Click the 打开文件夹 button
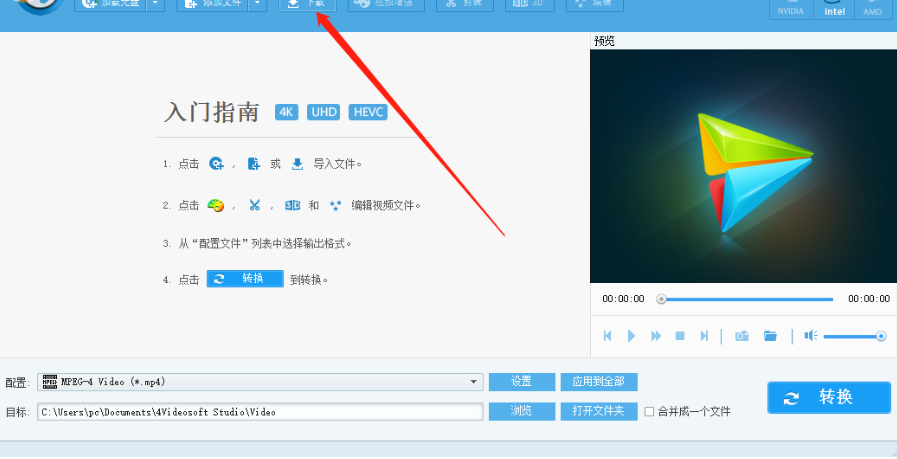The image size is (897, 459). [x=598, y=411]
